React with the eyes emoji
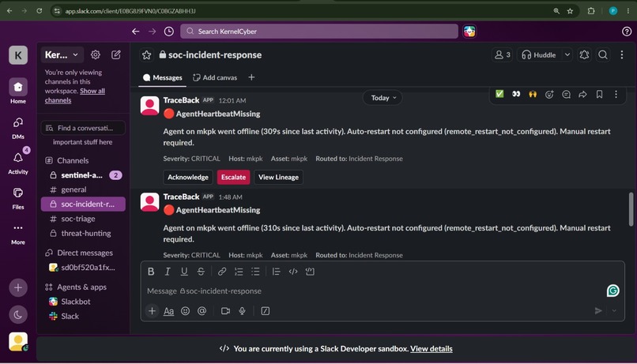637x364 pixels. (x=516, y=94)
